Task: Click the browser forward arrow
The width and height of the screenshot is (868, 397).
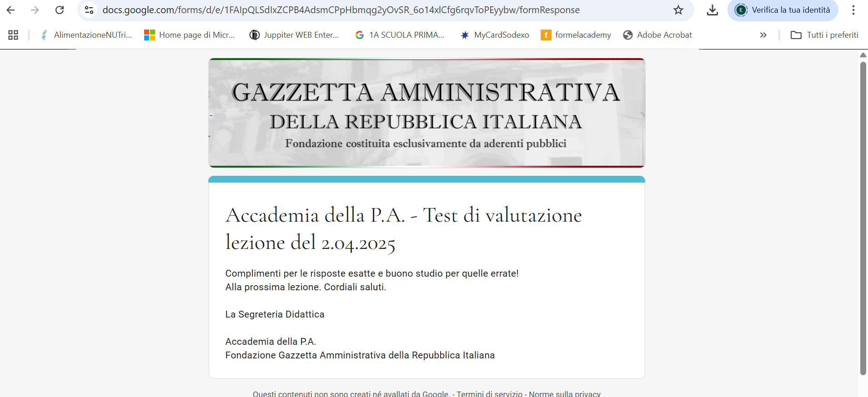Action: pyautogui.click(x=35, y=10)
